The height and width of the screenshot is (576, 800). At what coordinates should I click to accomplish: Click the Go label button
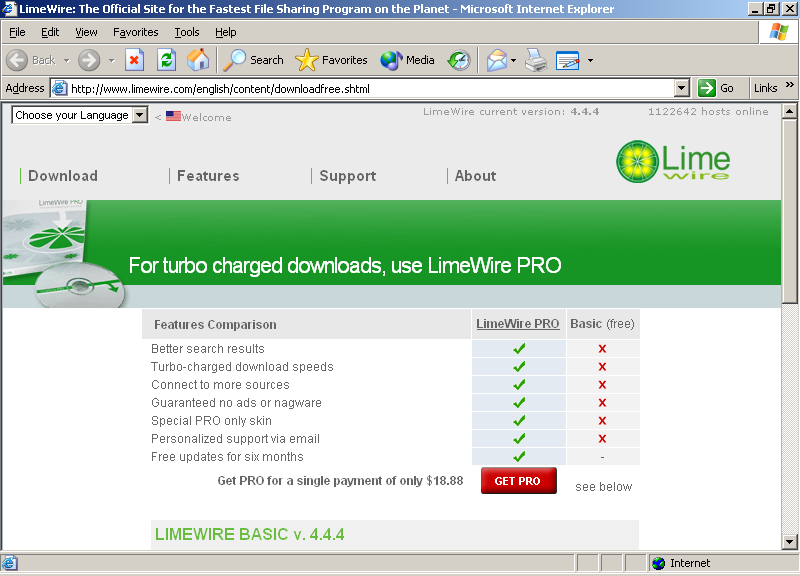coord(727,88)
